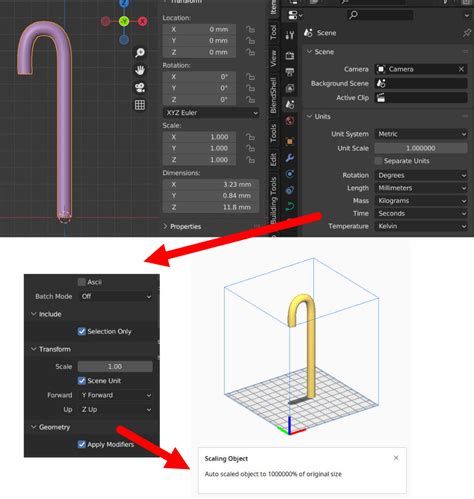
Task: Open the Render properties tab icon
Action: tap(290, 55)
